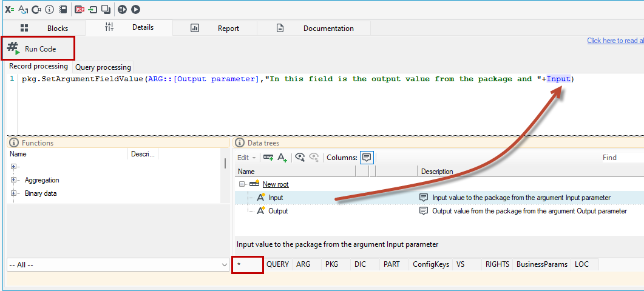Click the Data trees Name column header

295,172
